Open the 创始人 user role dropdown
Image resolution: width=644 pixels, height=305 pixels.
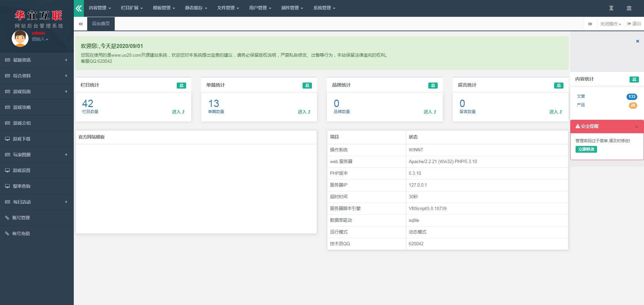[x=40, y=39]
